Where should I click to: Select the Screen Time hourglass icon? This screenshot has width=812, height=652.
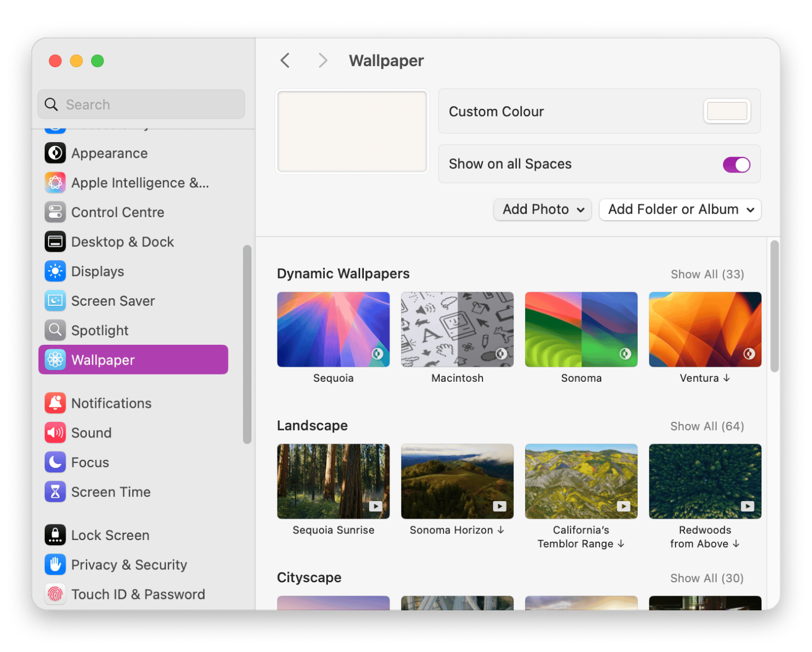coord(55,492)
